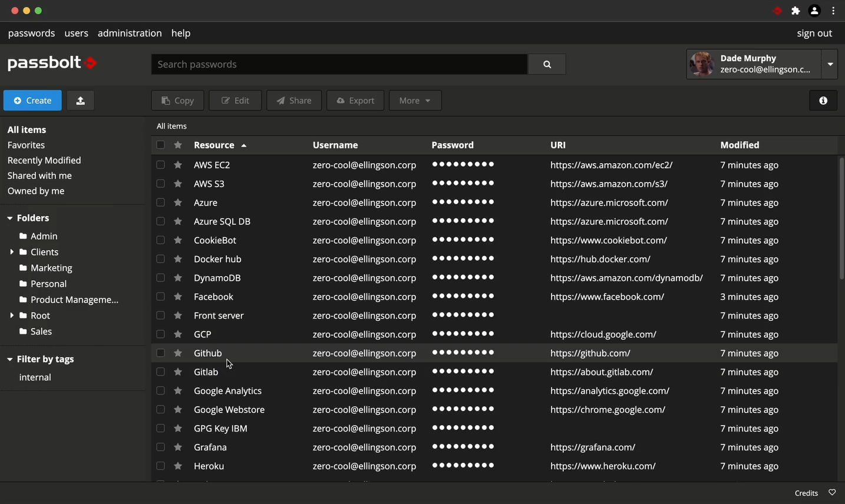Click the Create button
This screenshot has height=504, width=845.
[x=32, y=101]
